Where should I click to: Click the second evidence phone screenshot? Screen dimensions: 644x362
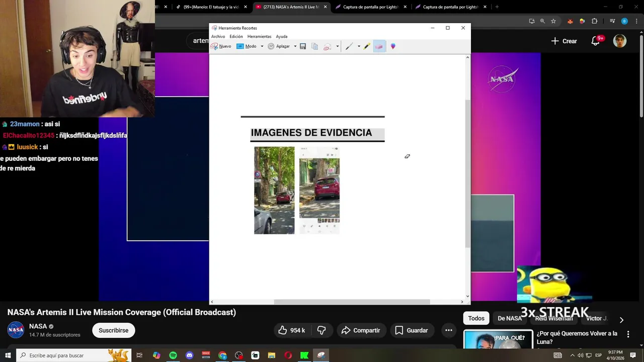click(x=319, y=190)
